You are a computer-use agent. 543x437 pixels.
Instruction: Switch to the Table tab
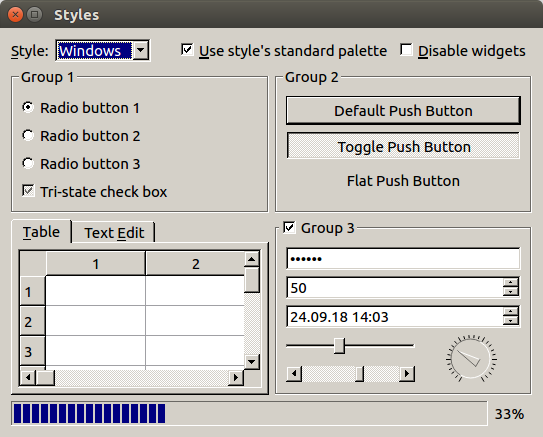[x=41, y=232]
